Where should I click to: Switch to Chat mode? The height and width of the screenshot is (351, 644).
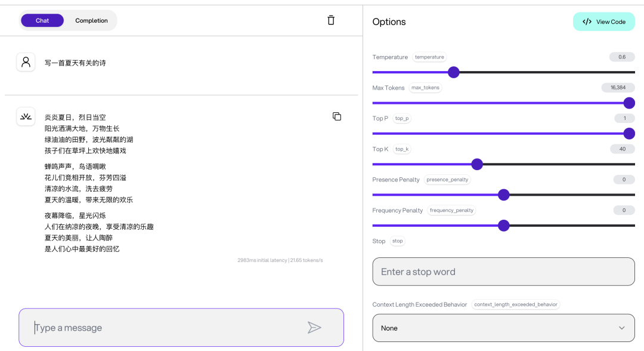click(x=42, y=20)
